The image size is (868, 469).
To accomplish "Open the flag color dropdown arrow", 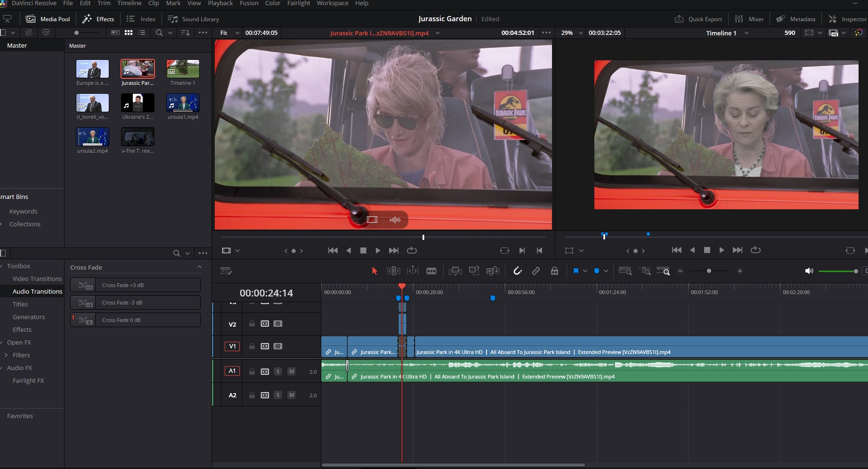I will click(585, 271).
